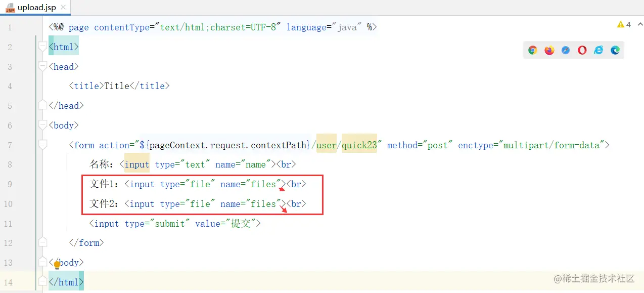644x293 pixels.
Task: Open page in Internet Explorer icon
Action: pos(599,50)
